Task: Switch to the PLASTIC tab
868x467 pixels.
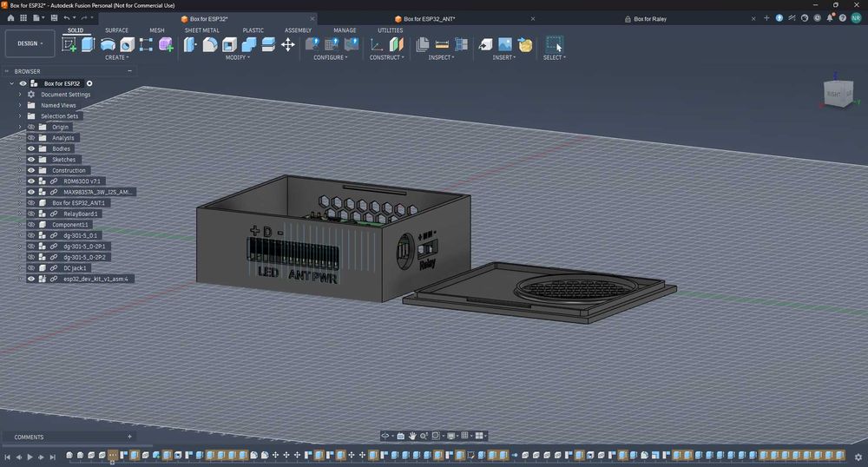Action: 253,30
